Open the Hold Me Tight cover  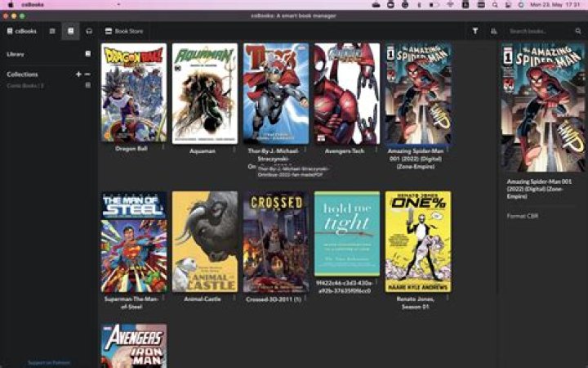pos(347,234)
